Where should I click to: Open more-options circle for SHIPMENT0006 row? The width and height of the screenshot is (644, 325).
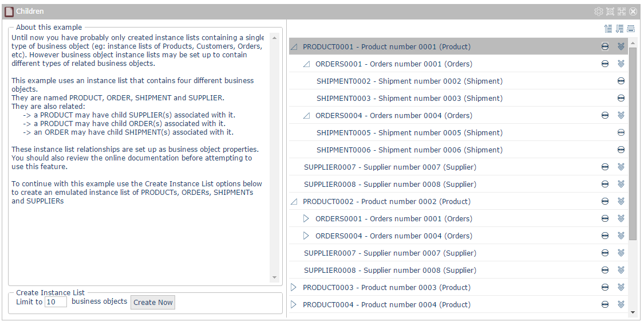pos(621,150)
